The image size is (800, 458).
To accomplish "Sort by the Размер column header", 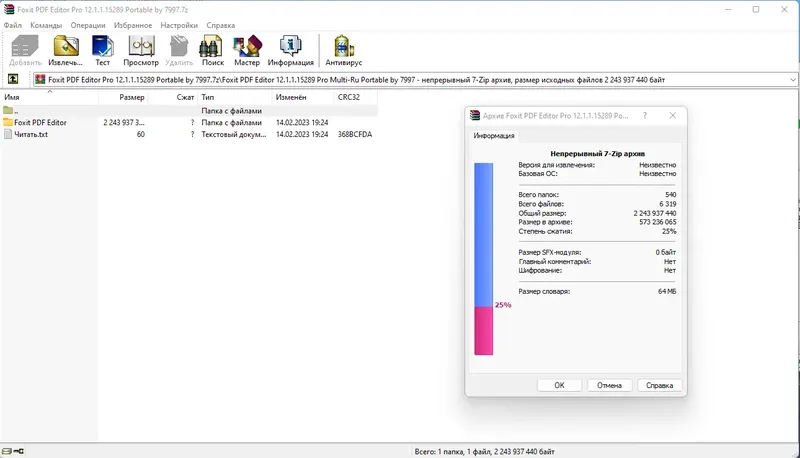I will click(123, 97).
